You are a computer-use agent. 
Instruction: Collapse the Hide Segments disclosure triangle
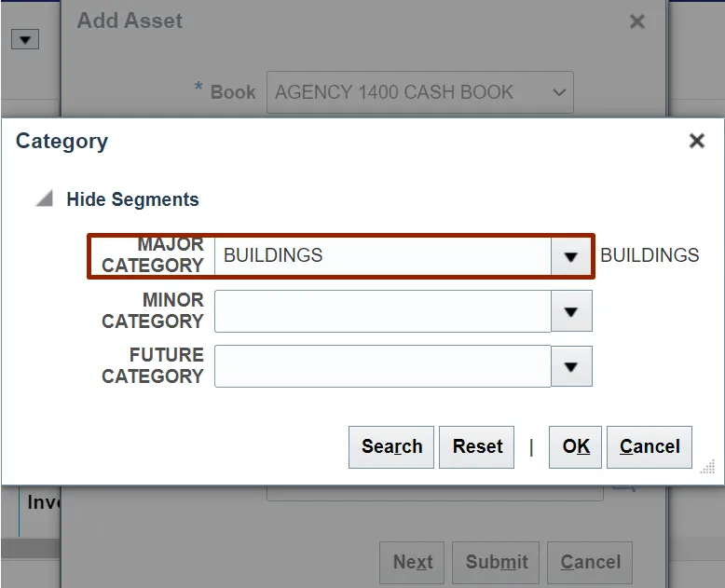[45, 199]
